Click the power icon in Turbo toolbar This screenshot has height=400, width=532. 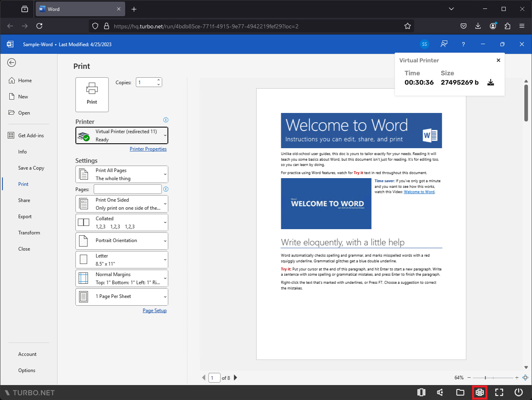pos(519,392)
